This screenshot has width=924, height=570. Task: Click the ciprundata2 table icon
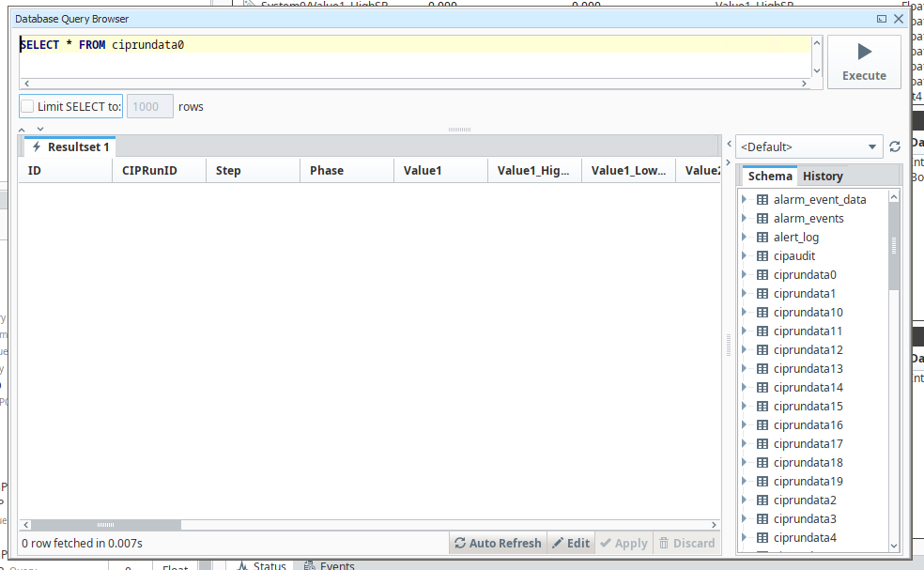click(x=762, y=501)
